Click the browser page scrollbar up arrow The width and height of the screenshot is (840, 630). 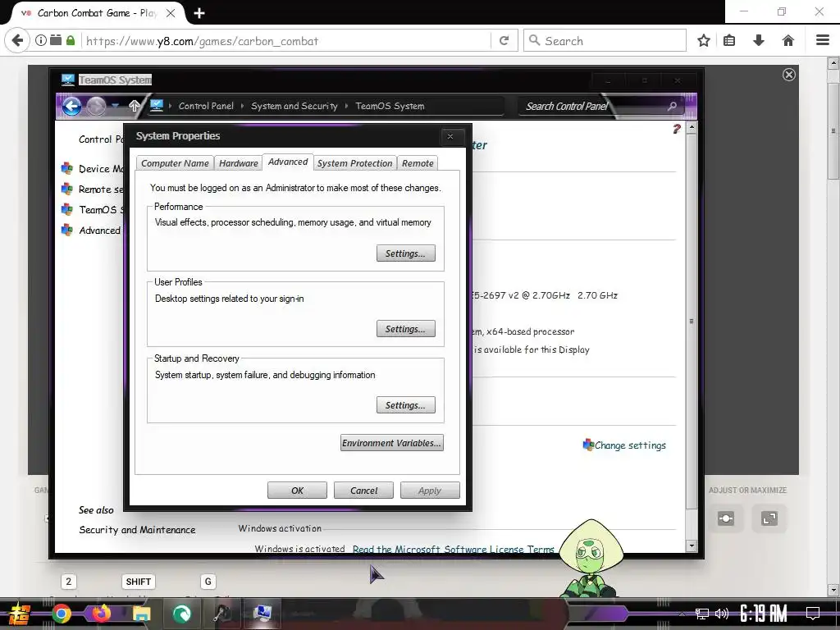click(x=833, y=62)
